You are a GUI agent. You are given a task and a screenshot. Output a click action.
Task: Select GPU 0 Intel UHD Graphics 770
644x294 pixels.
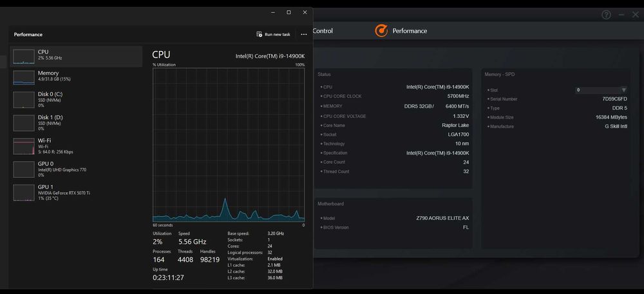coord(76,169)
